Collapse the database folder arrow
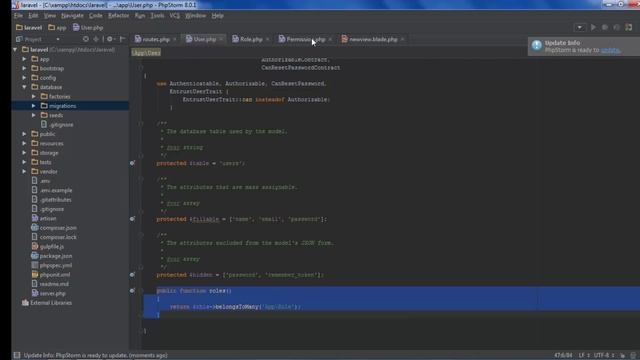This screenshot has width=640, height=360. 24,87
